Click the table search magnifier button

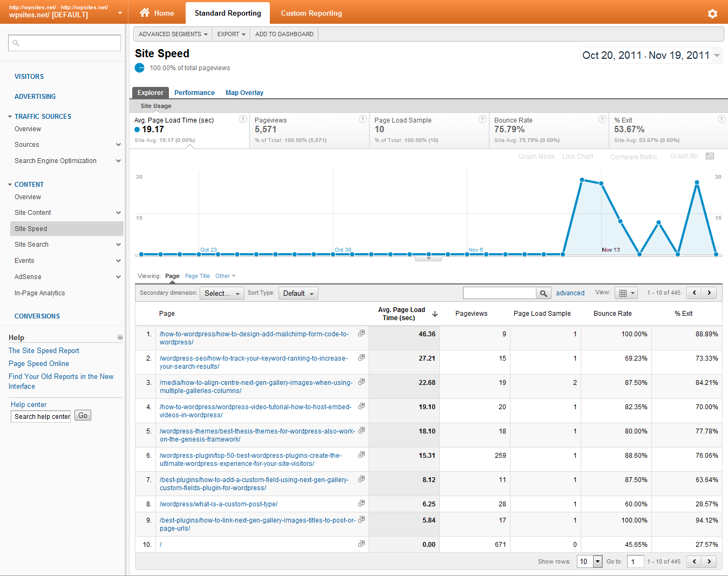pyautogui.click(x=543, y=293)
